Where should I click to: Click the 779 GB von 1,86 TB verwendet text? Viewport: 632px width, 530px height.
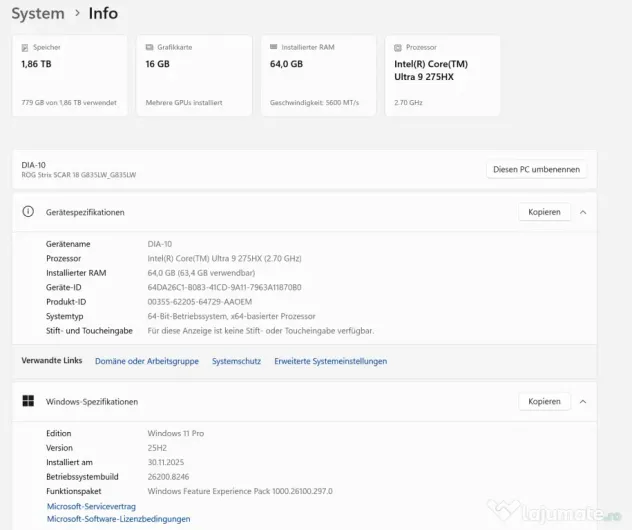pyautogui.click(x=69, y=103)
